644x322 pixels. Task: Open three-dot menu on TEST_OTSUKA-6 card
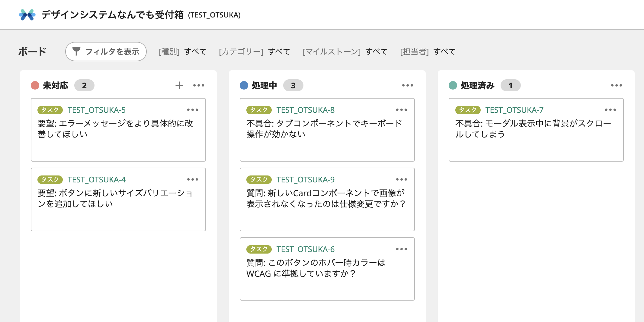[x=401, y=249]
